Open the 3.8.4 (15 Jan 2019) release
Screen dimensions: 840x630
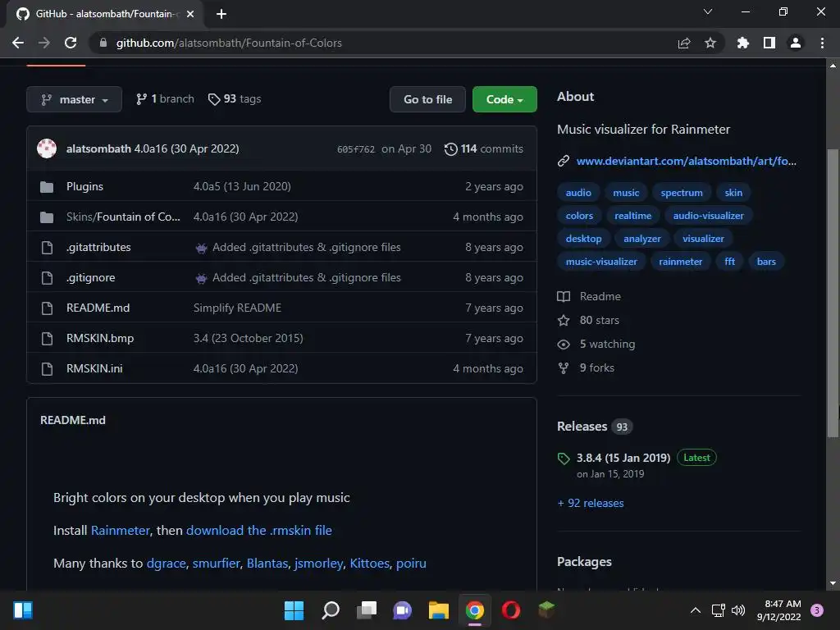click(x=623, y=458)
